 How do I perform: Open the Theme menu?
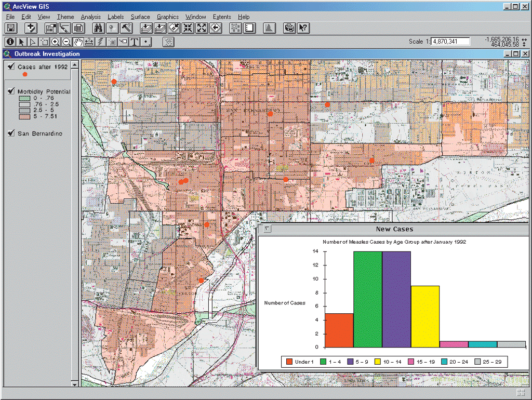coord(65,17)
